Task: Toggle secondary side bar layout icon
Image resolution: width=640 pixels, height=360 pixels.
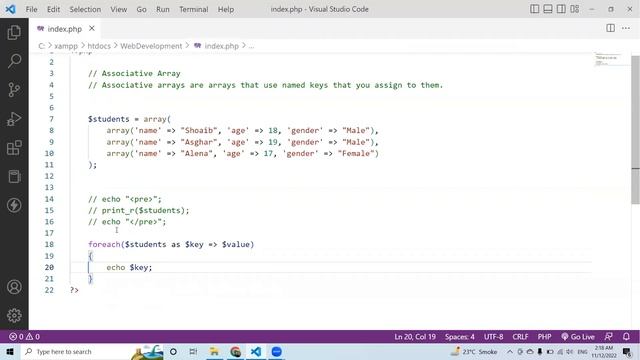Action: 561,9
